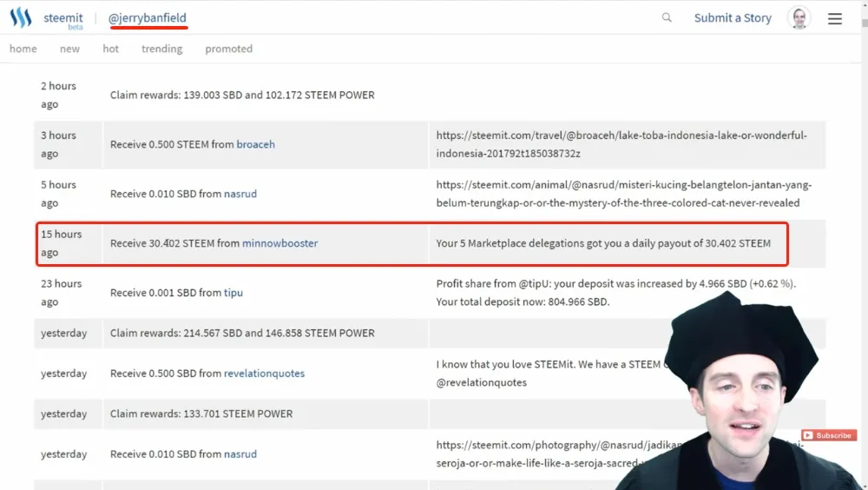
Task: Open nasrud link in yesterday row
Action: click(240, 454)
